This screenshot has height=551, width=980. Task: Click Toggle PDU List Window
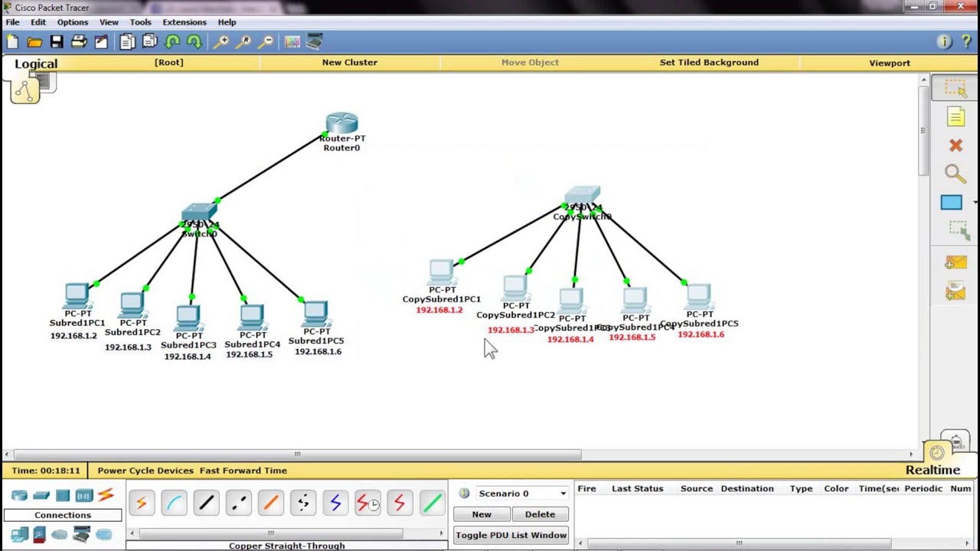coord(511,535)
